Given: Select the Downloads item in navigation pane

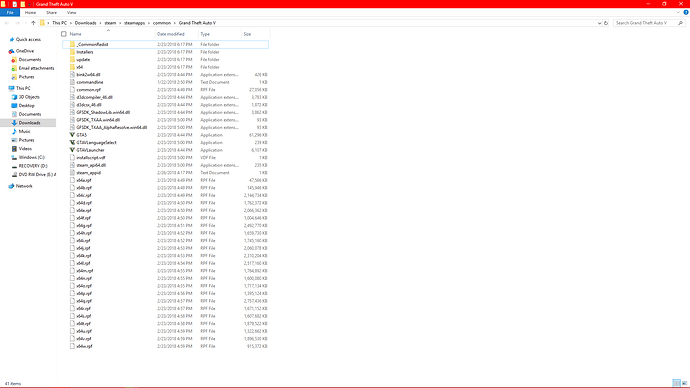Looking at the screenshot, I should [29, 123].
